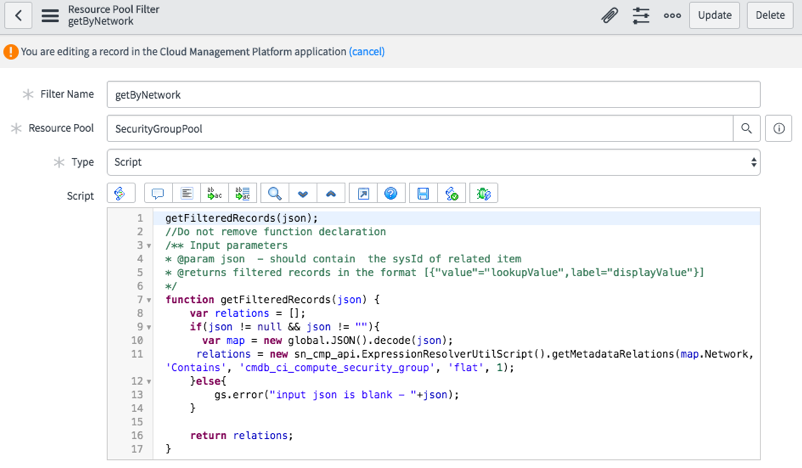This screenshot has height=468, width=802.
Task: Open the script debugger bug icon
Action: pos(483,193)
